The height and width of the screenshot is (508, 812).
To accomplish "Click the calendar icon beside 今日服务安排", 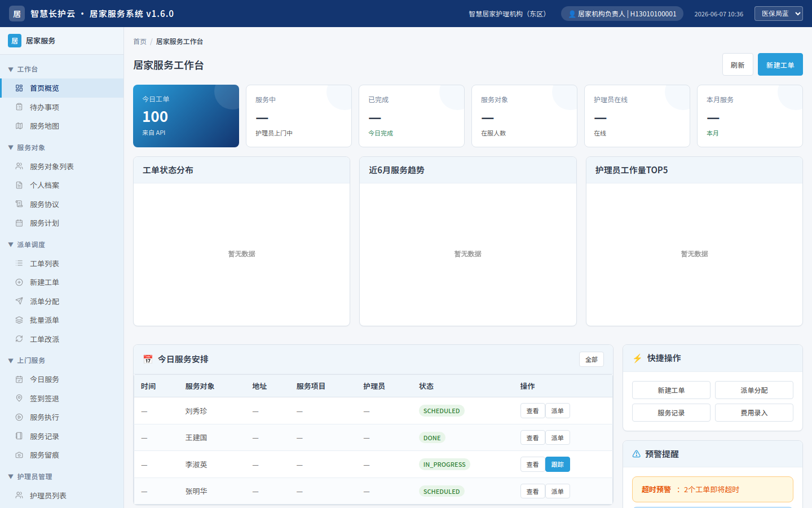I will [x=148, y=359].
